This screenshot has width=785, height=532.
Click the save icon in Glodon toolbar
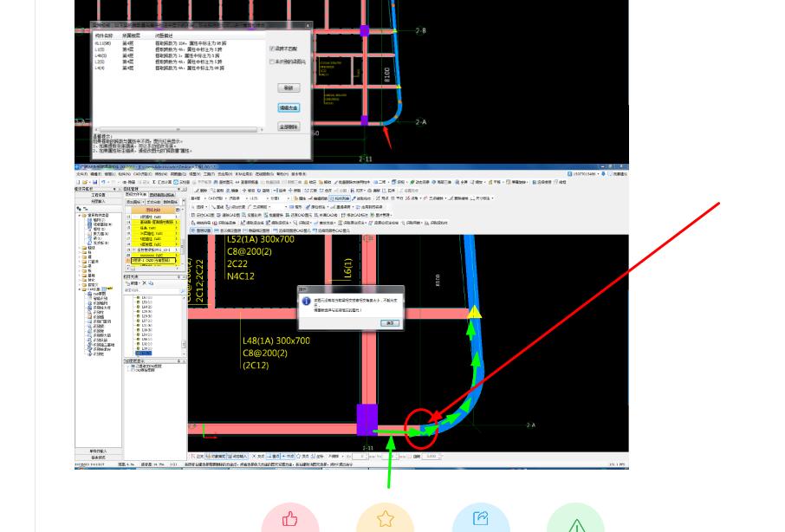pos(95,182)
